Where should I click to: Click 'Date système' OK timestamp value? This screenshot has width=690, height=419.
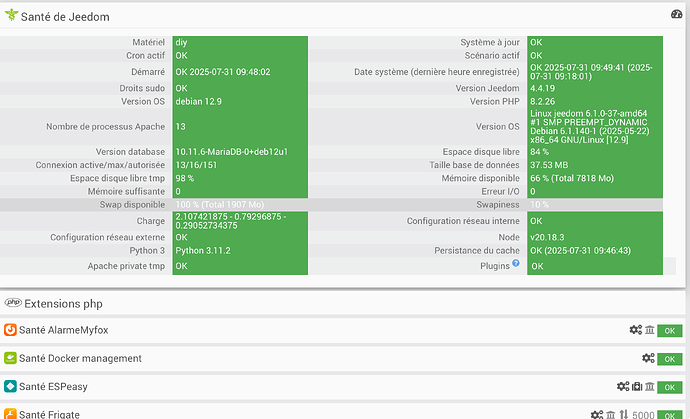click(591, 72)
